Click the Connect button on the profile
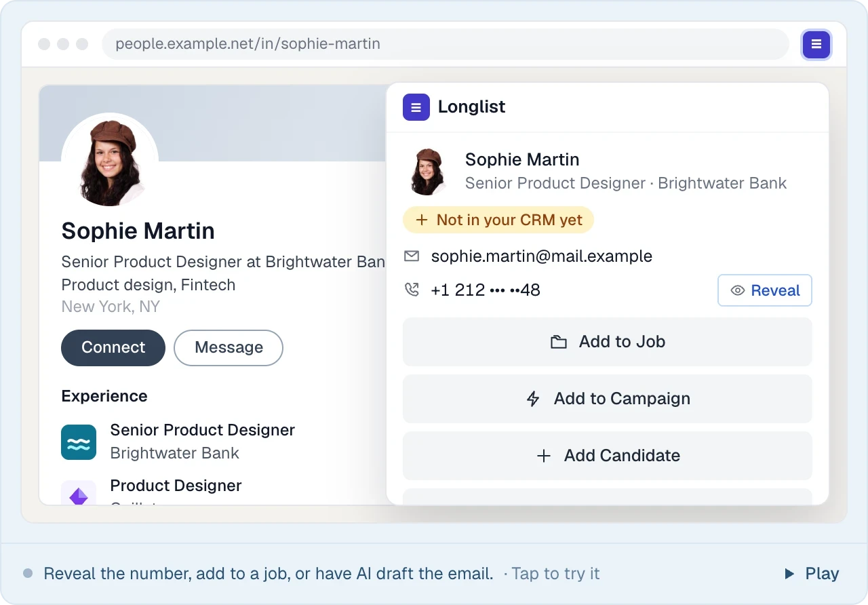The height and width of the screenshot is (605, 868). (x=113, y=348)
